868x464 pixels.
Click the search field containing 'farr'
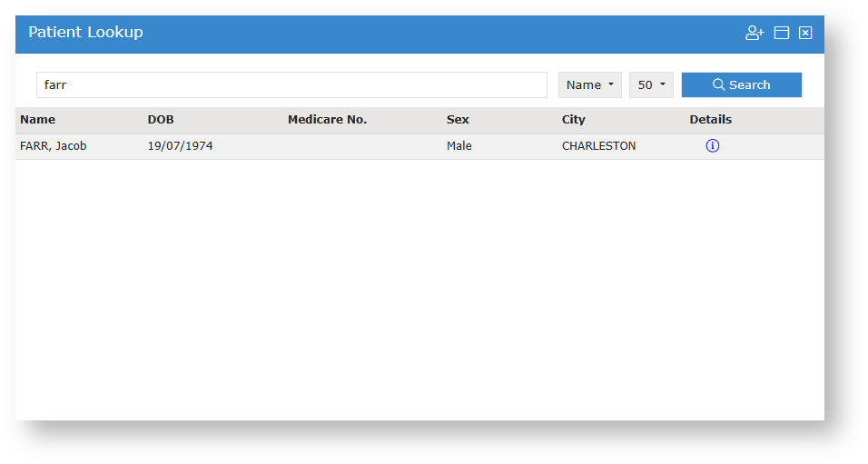(x=291, y=84)
